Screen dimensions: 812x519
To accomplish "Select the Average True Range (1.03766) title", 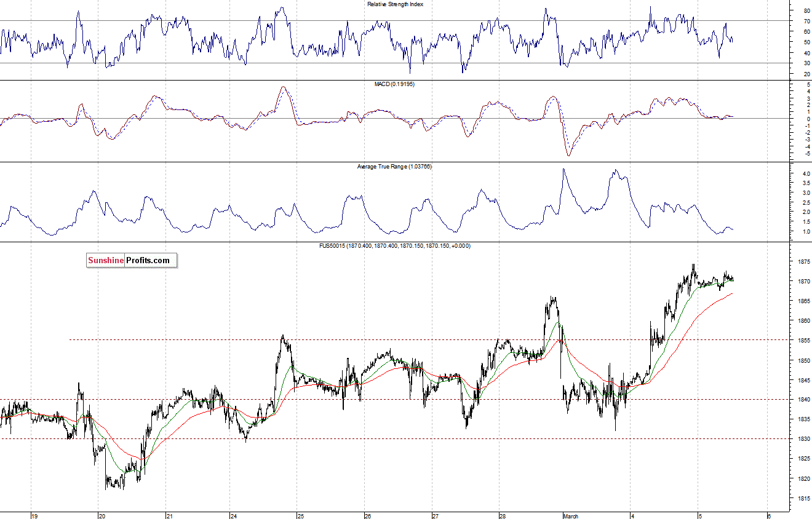I will (395, 167).
